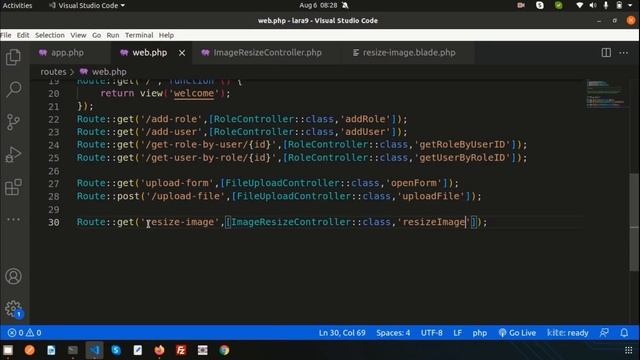Click line number 30 in the gutter
The height and width of the screenshot is (360, 640).
[x=54, y=222]
